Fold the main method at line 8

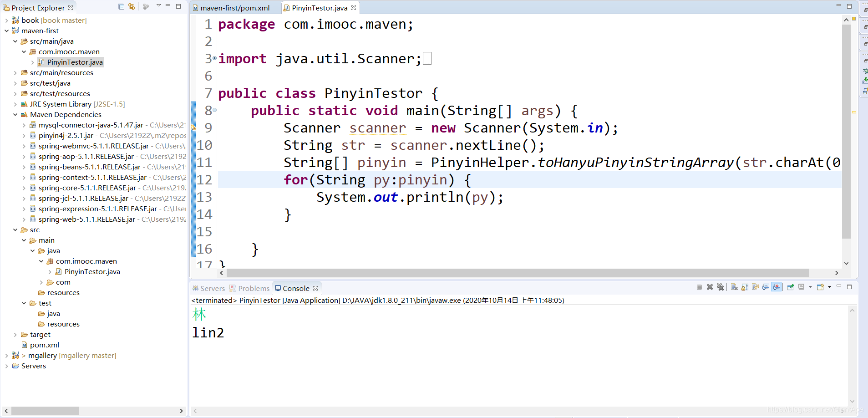pyautogui.click(x=214, y=110)
